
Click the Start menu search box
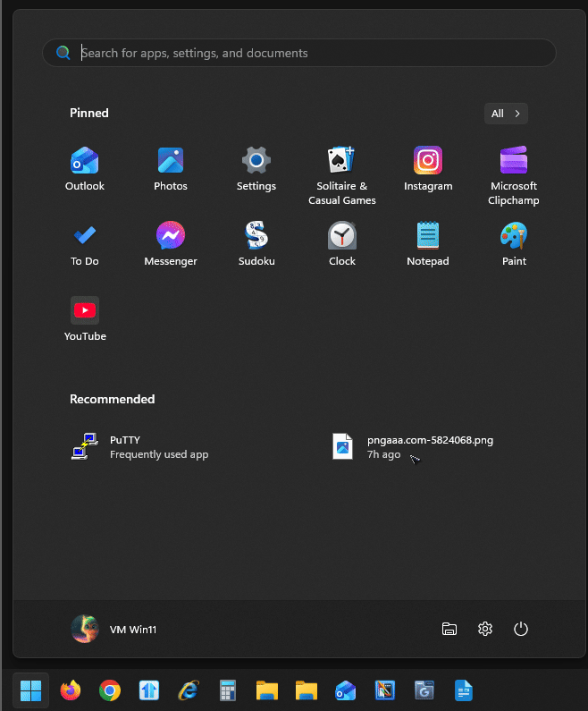[x=299, y=53]
